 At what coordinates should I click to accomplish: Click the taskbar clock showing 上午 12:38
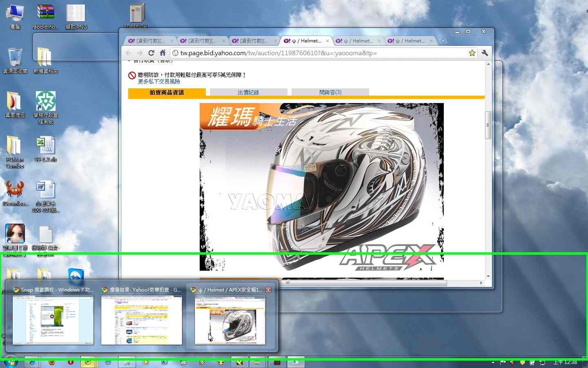[x=565, y=362]
